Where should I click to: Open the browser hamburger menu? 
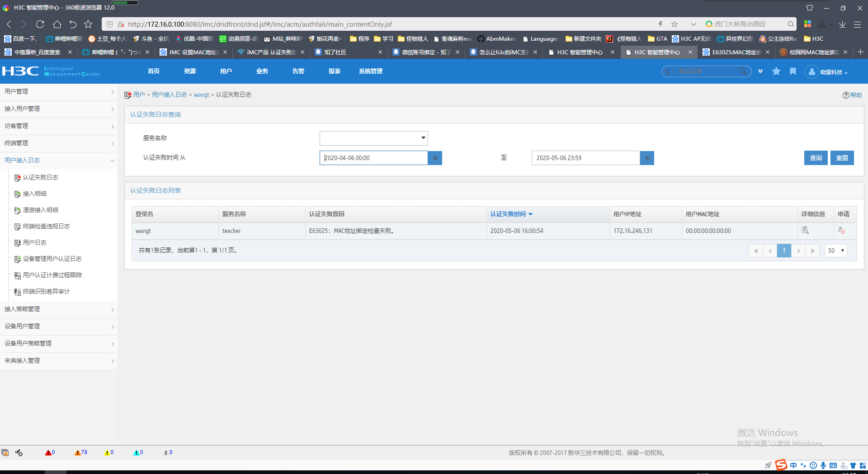(857, 24)
